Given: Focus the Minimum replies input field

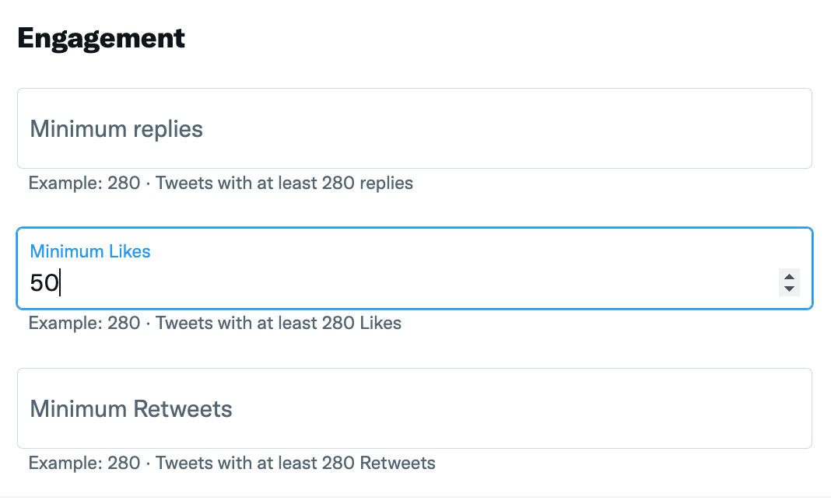Looking at the screenshot, I should coord(415,128).
